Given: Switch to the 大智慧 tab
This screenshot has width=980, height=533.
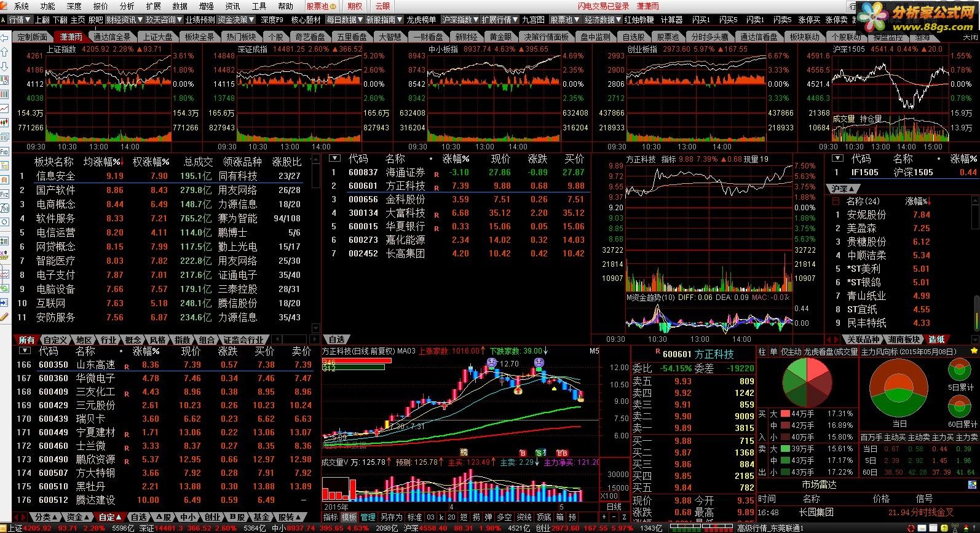Looking at the screenshot, I should point(390,37).
